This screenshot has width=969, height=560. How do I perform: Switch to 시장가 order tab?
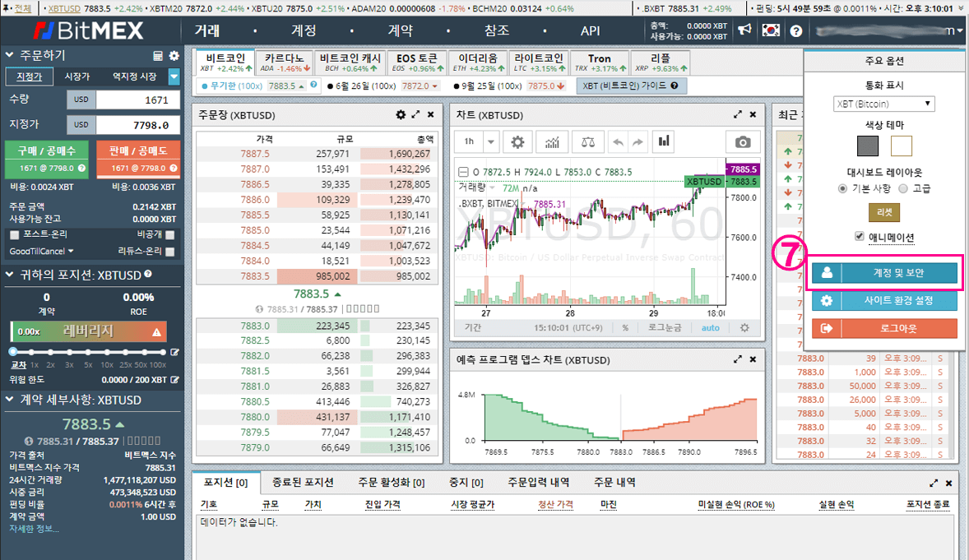point(77,76)
